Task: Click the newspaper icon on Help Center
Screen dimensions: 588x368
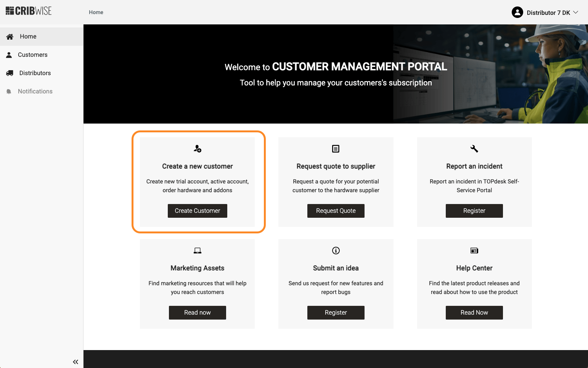Action: (474, 251)
